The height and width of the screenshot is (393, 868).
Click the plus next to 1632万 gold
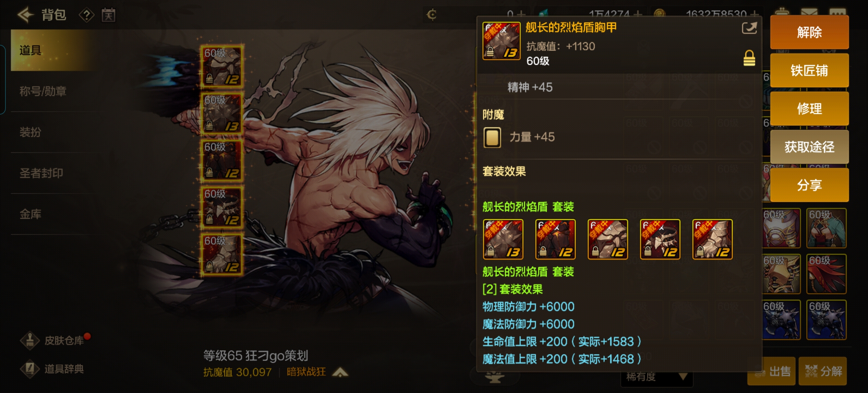[755, 15]
